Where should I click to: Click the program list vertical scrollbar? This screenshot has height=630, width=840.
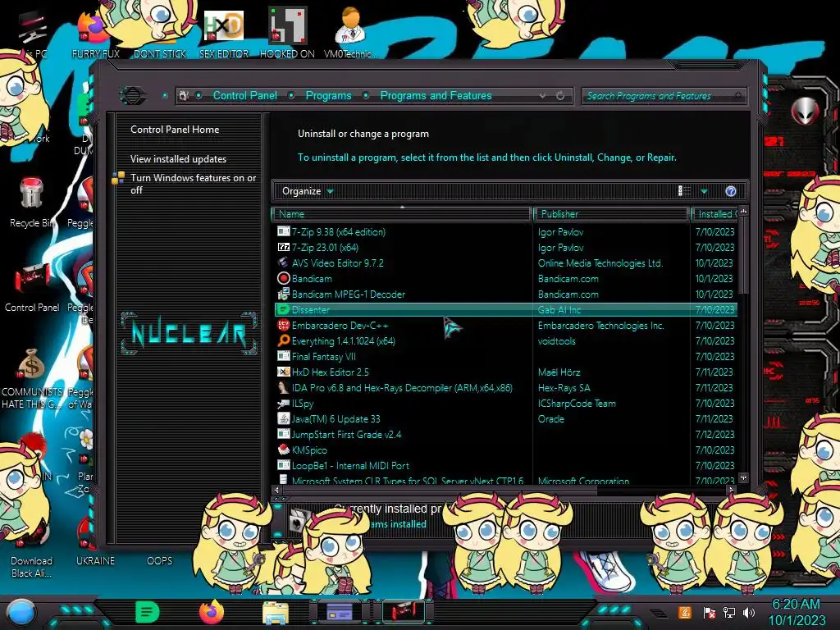point(743,256)
